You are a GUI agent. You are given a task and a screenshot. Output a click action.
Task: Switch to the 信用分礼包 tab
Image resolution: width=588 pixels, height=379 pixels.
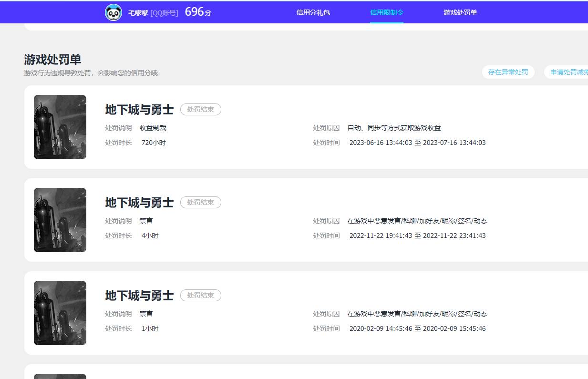coord(313,12)
